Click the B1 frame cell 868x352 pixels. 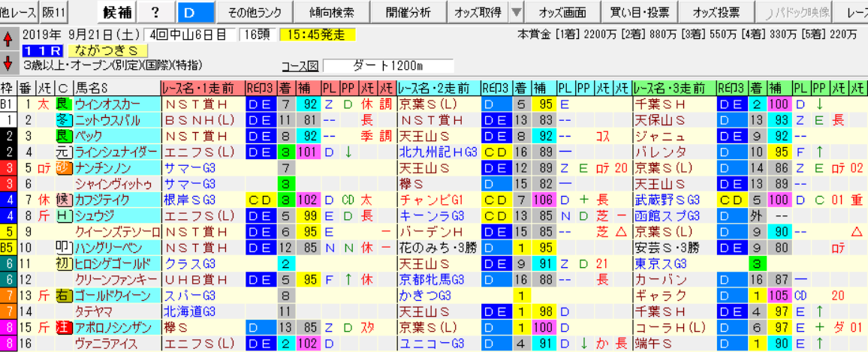[x=8, y=103]
